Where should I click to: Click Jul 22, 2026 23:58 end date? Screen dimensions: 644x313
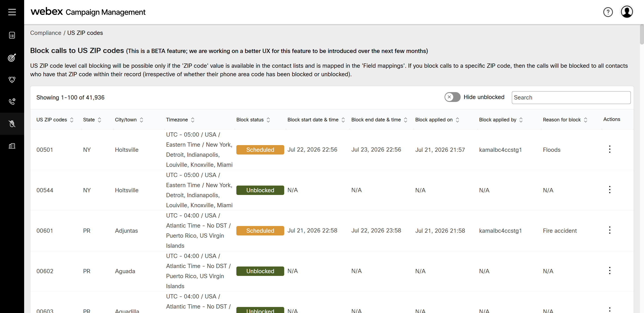376,231
